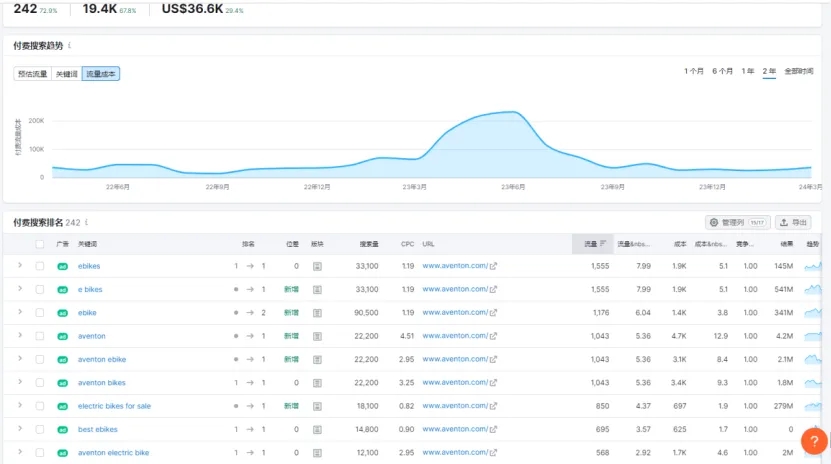831x464 pixels.
Task: Open 管理列 column manager button
Action: [x=737, y=222]
